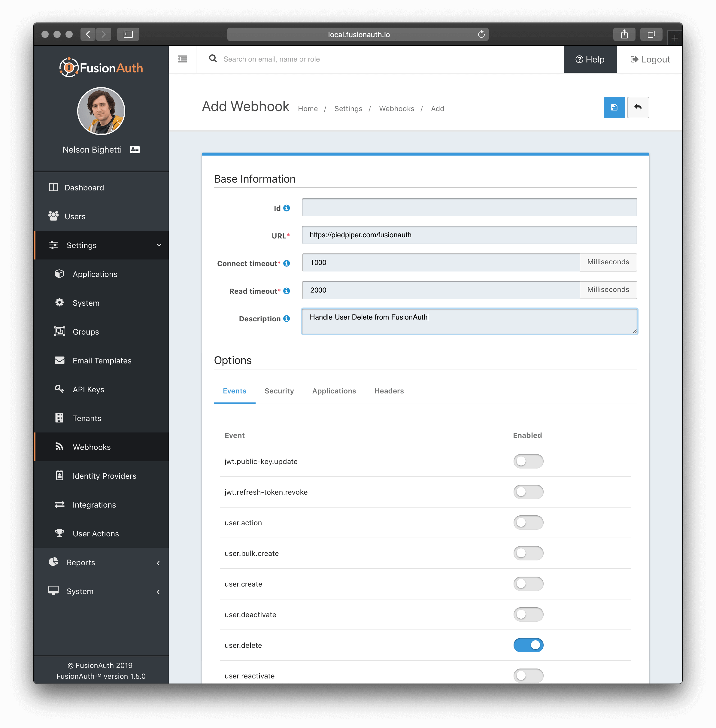
Task: Enable the user.action event toggle
Action: [528, 523]
